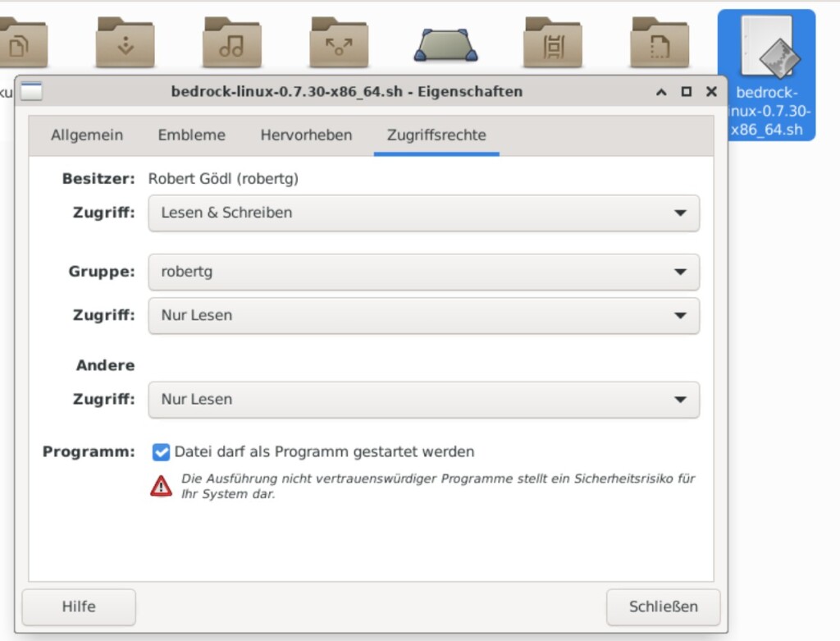Open Andere Zugriff dropdown 'Nur Lesen'
The image size is (840, 641).
click(424, 400)
